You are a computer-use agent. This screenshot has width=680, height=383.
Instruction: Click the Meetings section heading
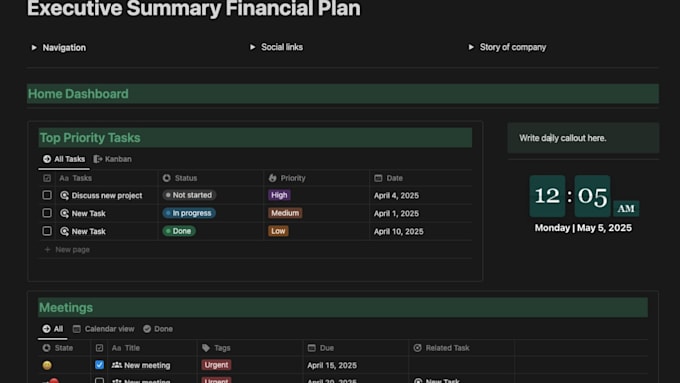(66, 308)
